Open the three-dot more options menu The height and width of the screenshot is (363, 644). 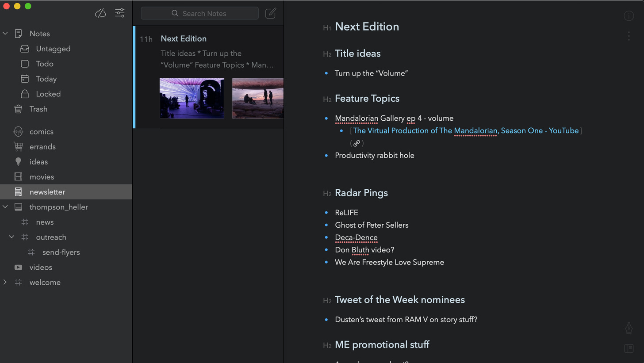[629, 36]
